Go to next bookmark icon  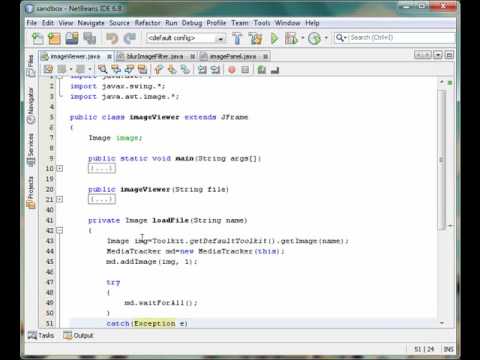coord(172,69)
